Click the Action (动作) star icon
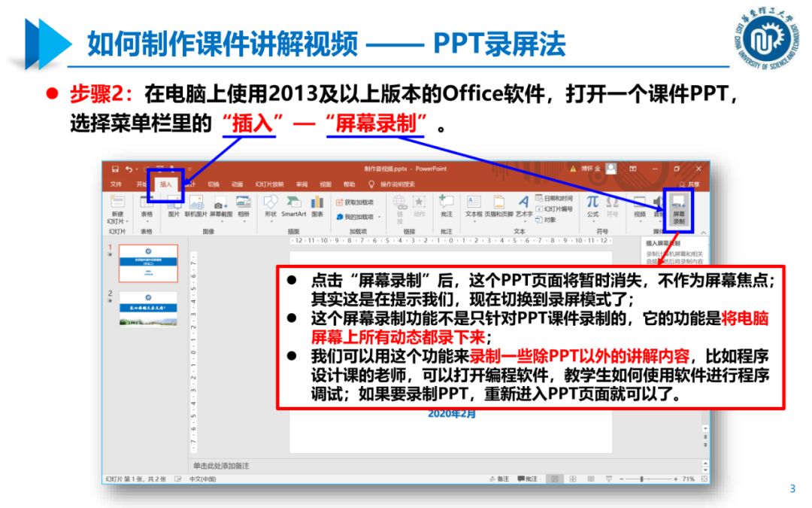Screen dimensions: 812x508 pyautogui.click(x=419, y=201)
